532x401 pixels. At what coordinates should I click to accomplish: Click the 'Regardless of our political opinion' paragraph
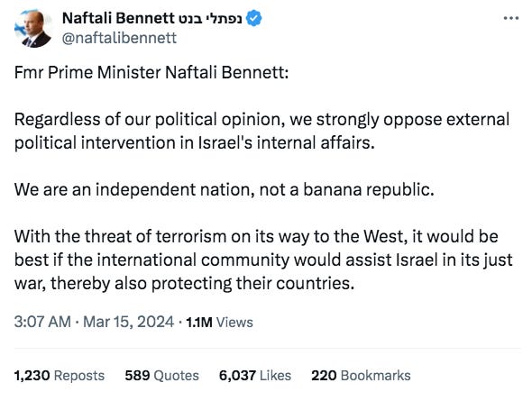(261, 131)
